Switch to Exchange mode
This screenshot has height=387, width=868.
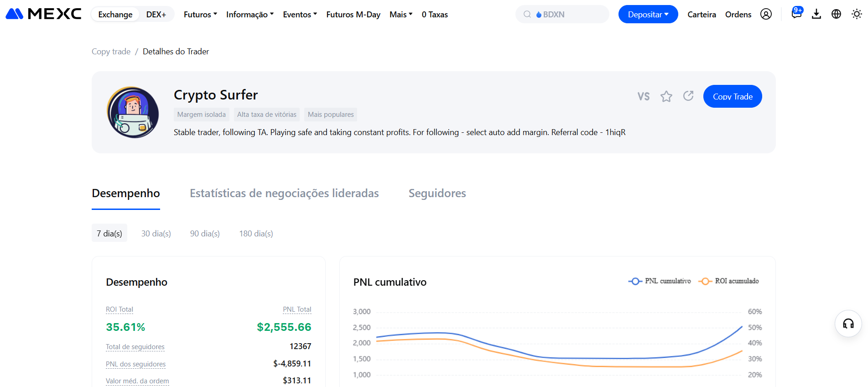tap(115, 14)
